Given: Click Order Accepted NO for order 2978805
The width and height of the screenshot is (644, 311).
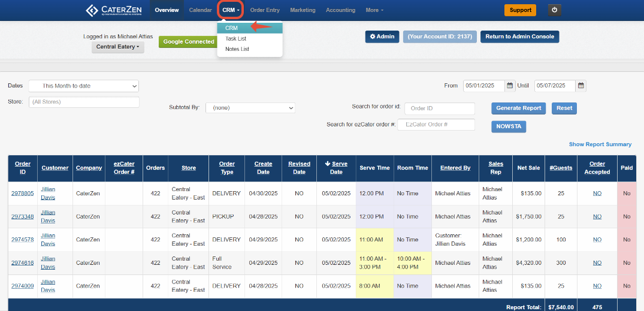Looking at the screenshot, I should point(597,193).
